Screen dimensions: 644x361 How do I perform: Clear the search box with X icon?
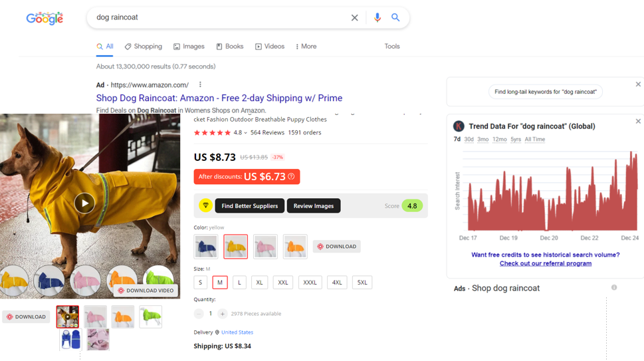pyautogui.click(x=355, y=18)
